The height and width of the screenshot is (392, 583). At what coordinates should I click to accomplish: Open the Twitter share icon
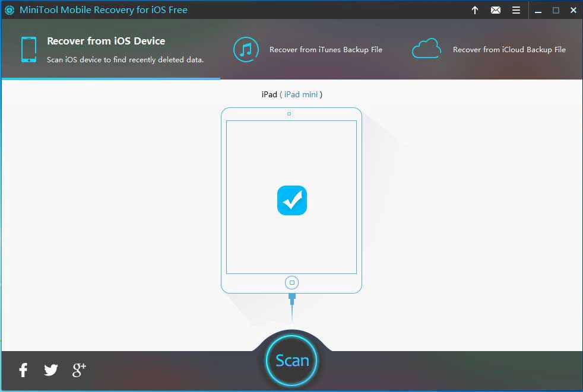tap(51, 369)
